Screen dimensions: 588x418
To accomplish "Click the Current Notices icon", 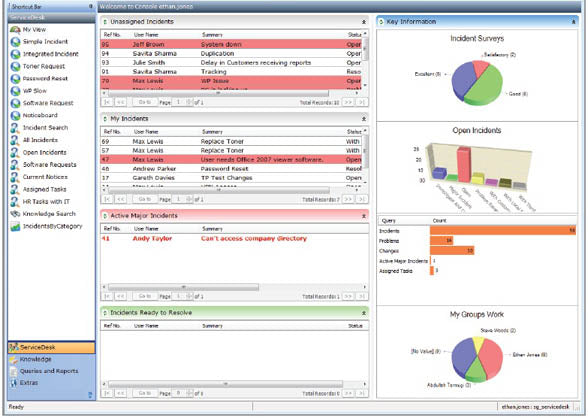I will (15, 177).
